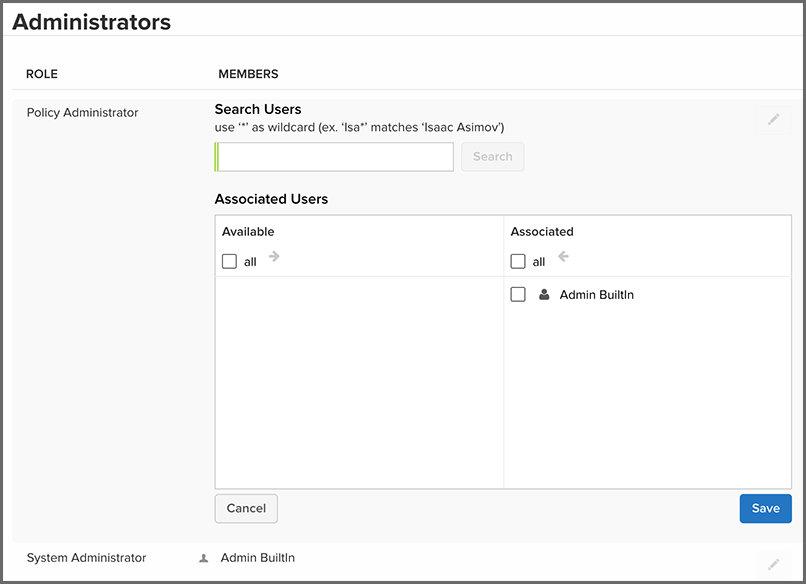Click inside the Search Users text field
Viewport: 806px width, 584px height.
coord(333,156)
